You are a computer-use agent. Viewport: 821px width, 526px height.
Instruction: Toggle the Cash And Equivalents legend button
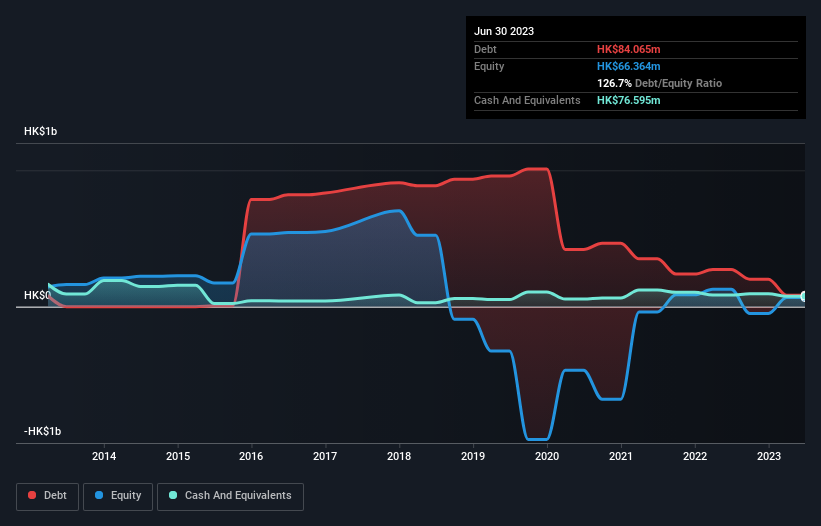(x=230, y=496)
